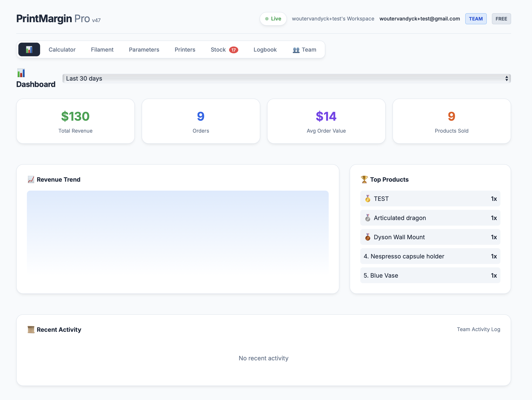
Task: Click the 1x quantity beside Blue Vase
Action: coord(494,275)
